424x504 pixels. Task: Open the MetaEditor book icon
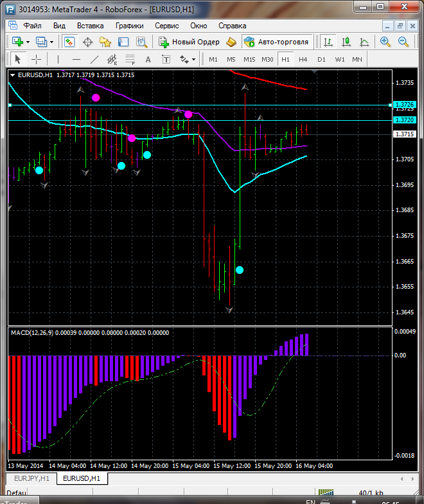tap(231, 42)
